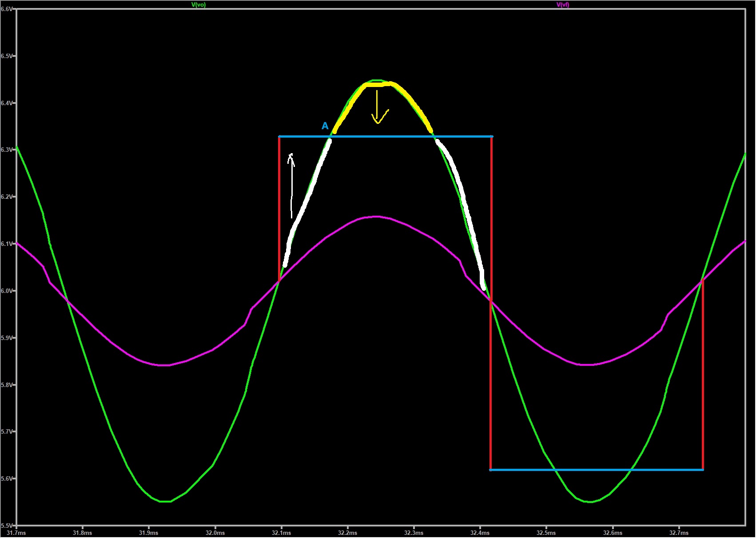Click the 31.7ms time axis label
The image size is (756, 538).
(x=16, y=533)
